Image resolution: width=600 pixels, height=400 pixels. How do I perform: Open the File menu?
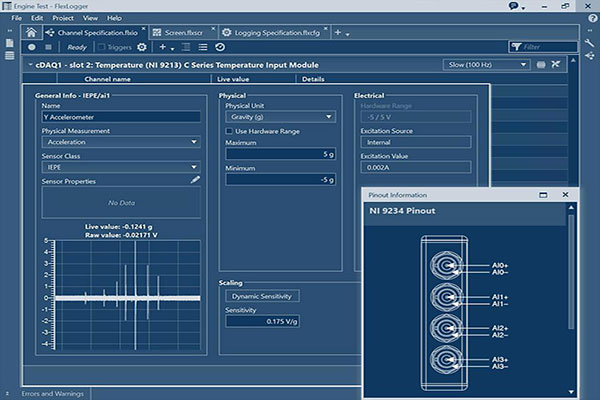(16, 18)
